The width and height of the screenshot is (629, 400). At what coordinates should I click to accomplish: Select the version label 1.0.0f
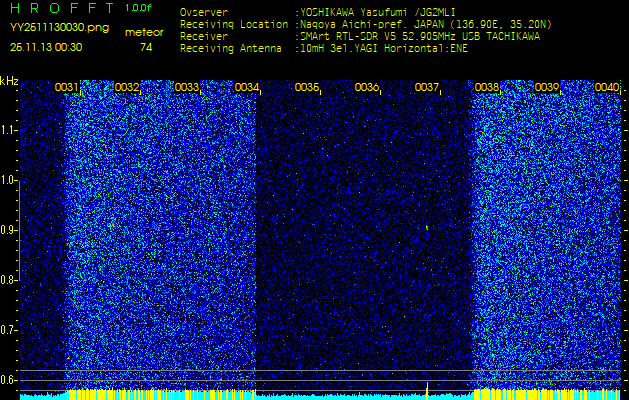138,8
